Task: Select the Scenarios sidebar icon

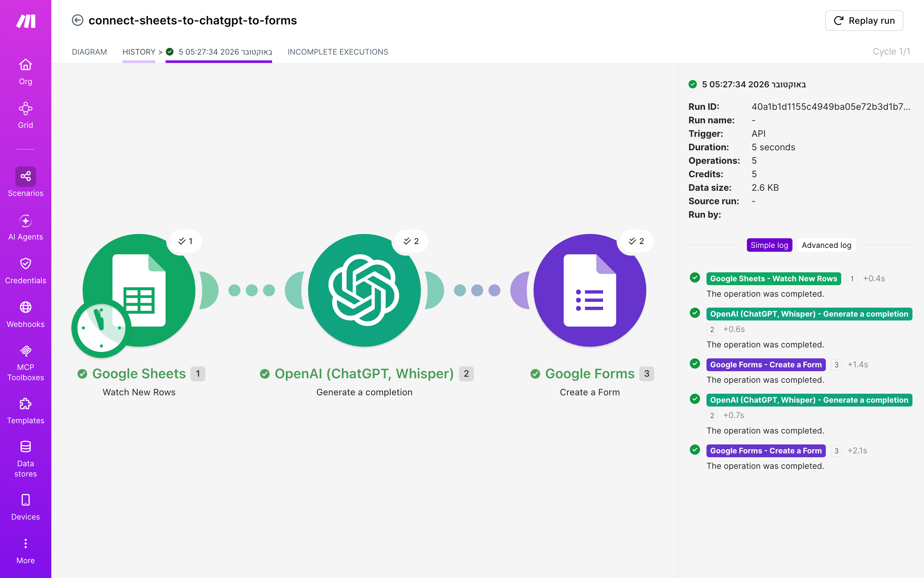Action: click(26, 176)
